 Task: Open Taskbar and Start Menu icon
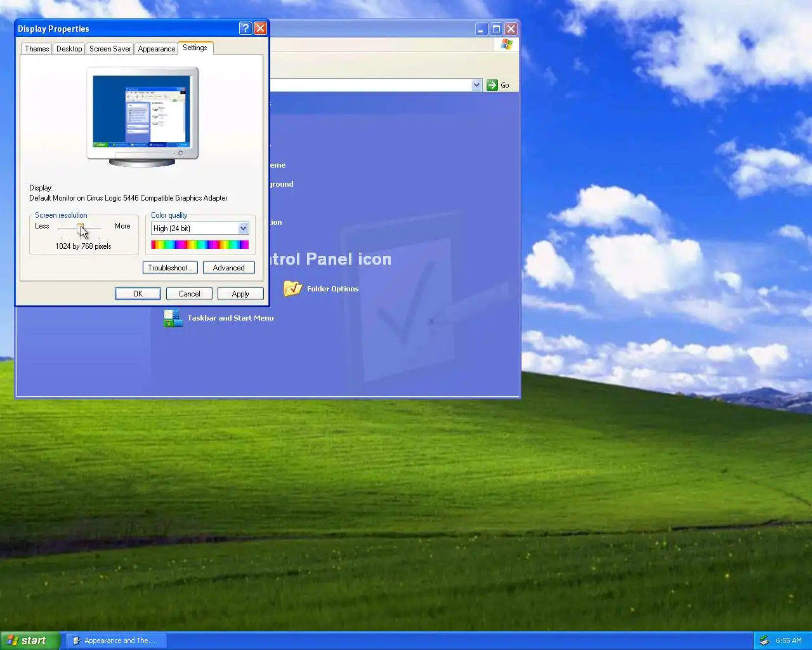pyautogui.click(x=173, y=318)
